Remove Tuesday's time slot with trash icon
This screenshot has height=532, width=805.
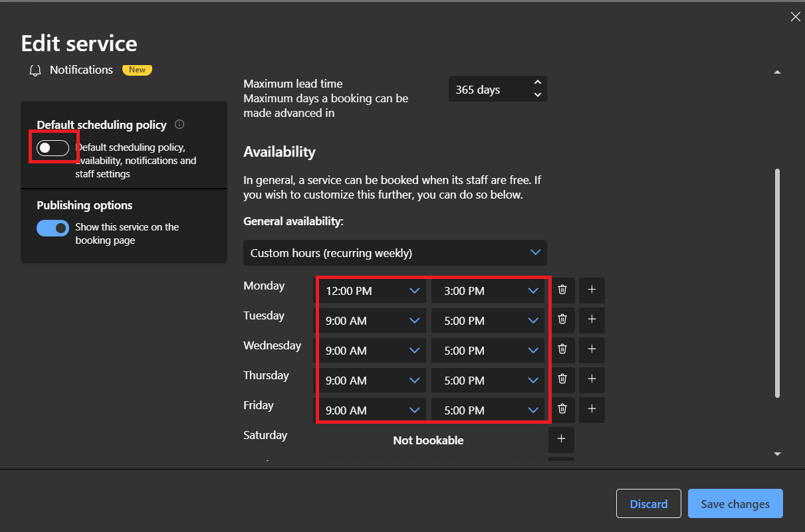click(x=562, y=320)
